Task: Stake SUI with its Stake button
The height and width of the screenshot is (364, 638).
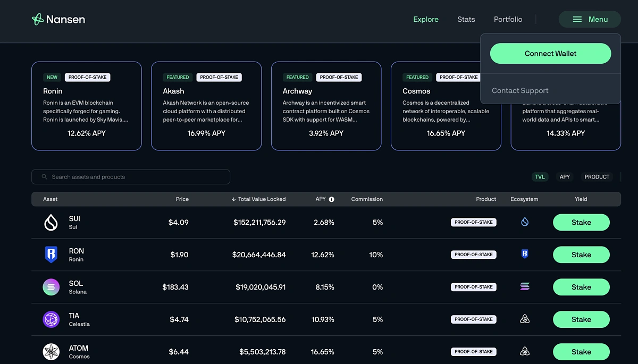Action: coord(581,222)
